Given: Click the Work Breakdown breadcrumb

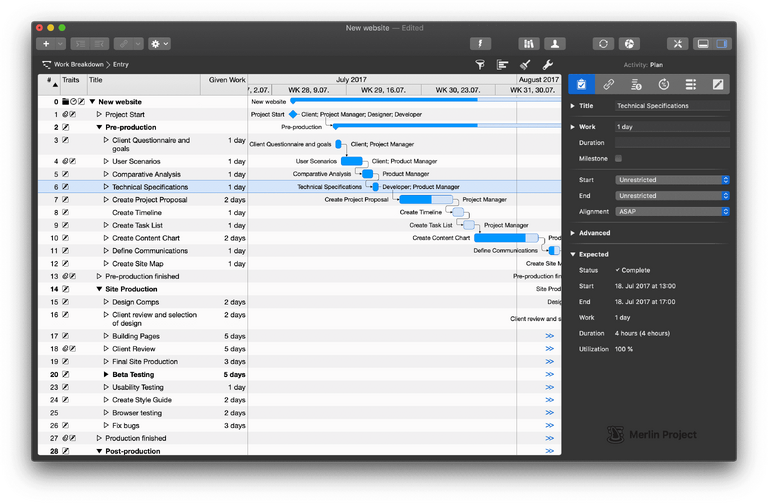Looking at the screenshot, I should pyautogui.click(x=76, y=64).
